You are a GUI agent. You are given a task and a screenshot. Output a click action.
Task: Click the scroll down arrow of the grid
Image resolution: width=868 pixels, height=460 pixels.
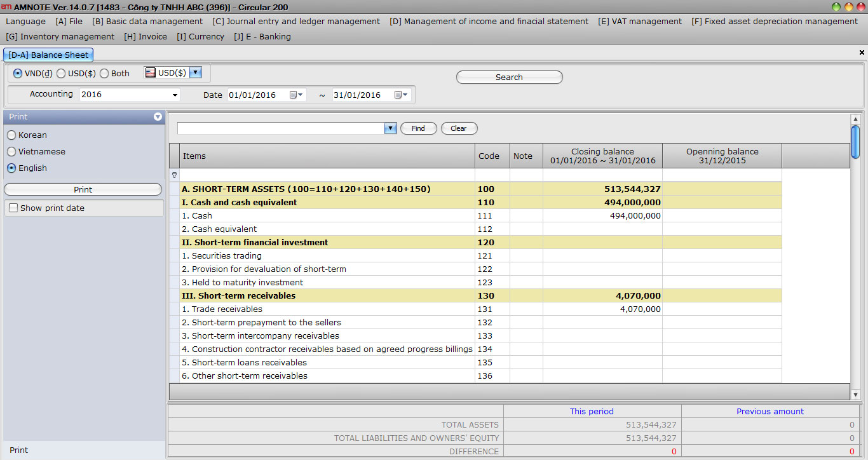pyautogui.click(x=855, y=395)
